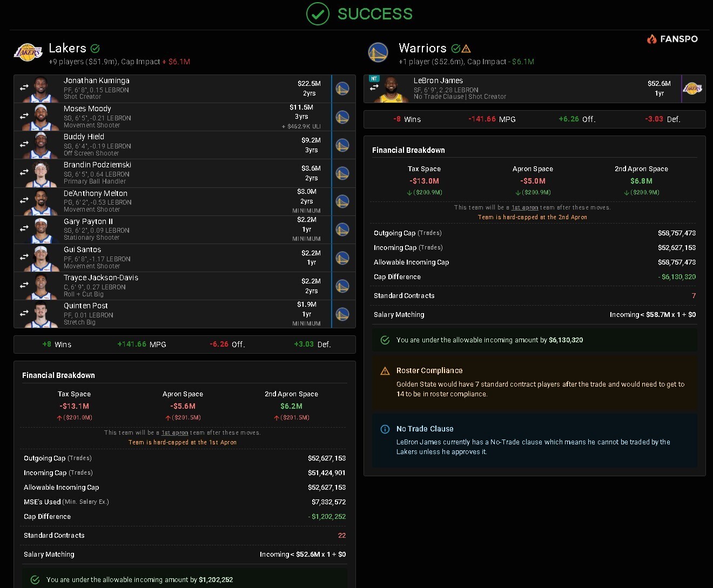
Task: Click the Warriors logo in De'Anthony Melton's row
Action: (342, 201)
